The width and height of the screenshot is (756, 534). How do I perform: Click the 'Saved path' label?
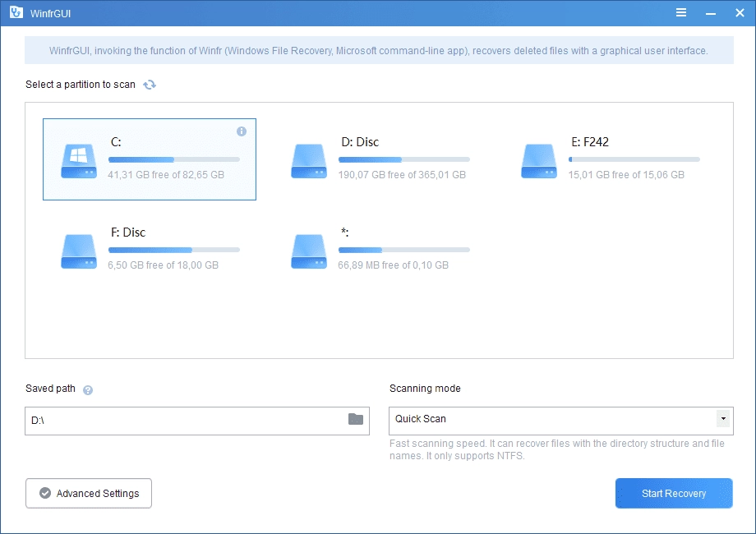tap(51, 389)
